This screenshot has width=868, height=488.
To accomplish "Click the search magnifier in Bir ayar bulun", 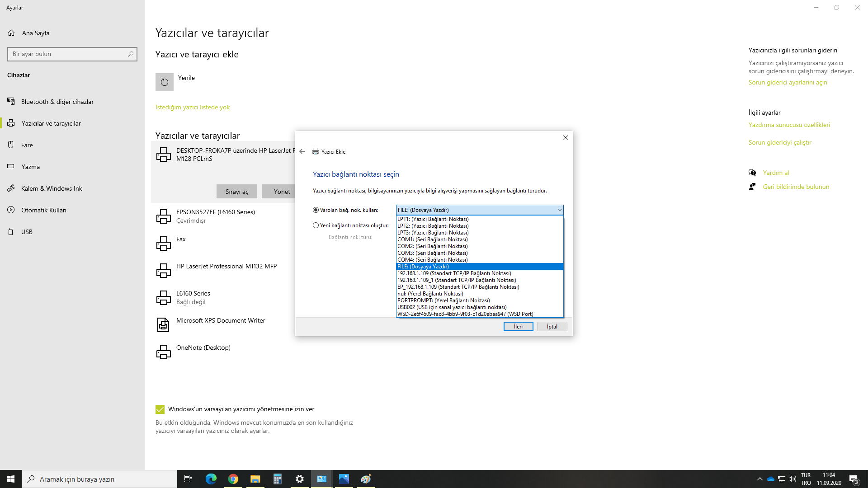I will [x=131, y=54].
